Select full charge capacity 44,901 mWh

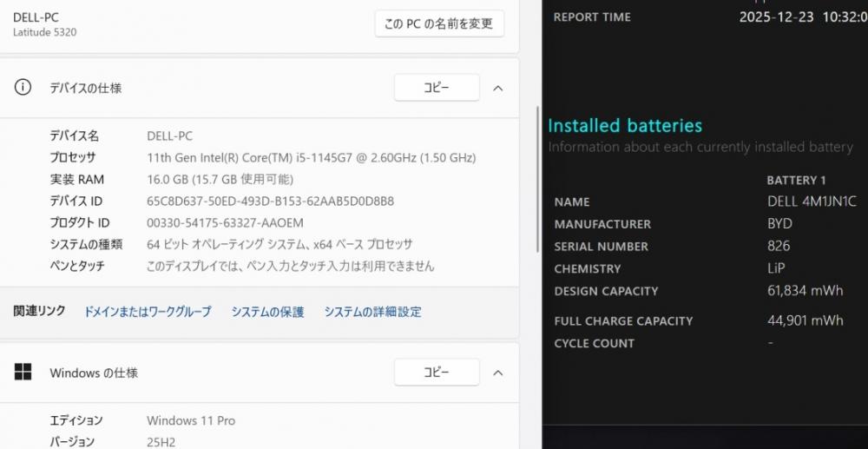tap(806, 320)
